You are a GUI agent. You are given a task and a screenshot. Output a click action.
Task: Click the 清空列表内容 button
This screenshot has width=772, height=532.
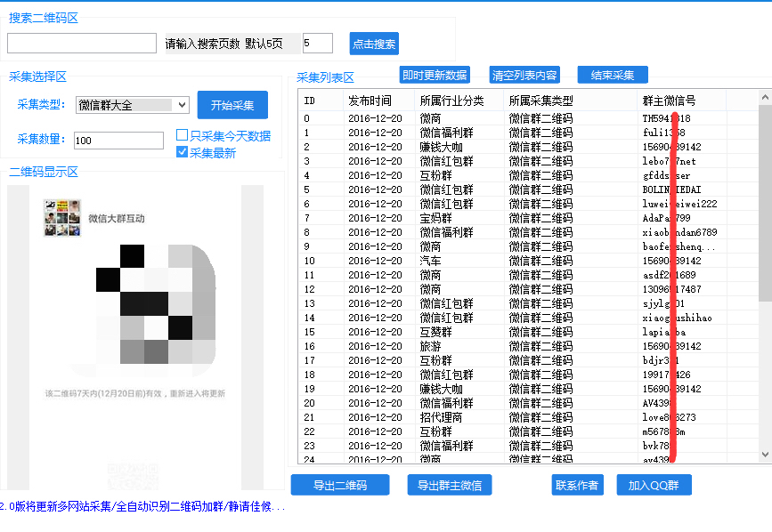(524, 75)
